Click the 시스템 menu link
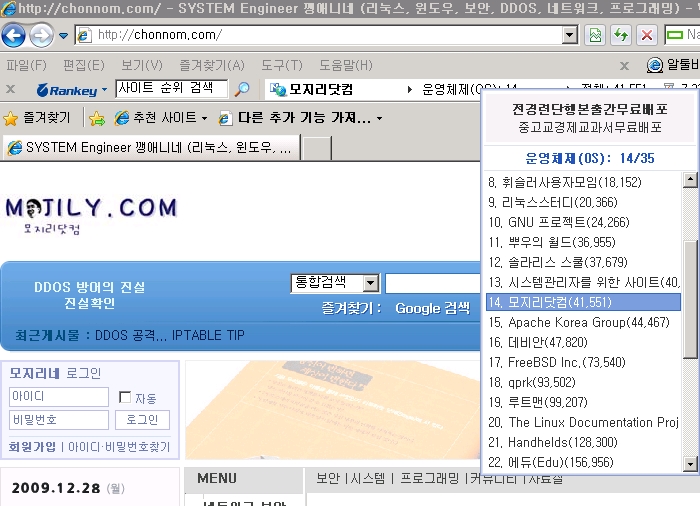This screenshot has width=700, height=506. (367, 478)
